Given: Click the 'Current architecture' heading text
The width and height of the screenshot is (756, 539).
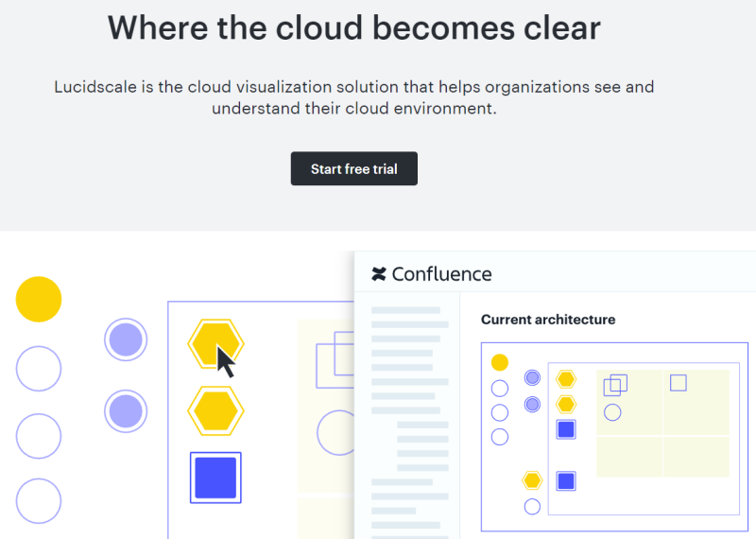Looking at the screenshot, I should (x=548, y=320).
